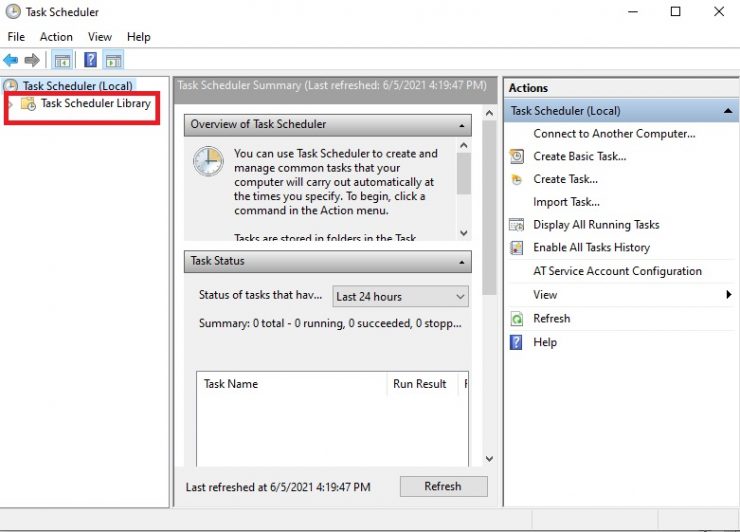The image size is (740, 532).
Task: Click the summary pane scrollbar down arrow
Action: tap(489, 459)
